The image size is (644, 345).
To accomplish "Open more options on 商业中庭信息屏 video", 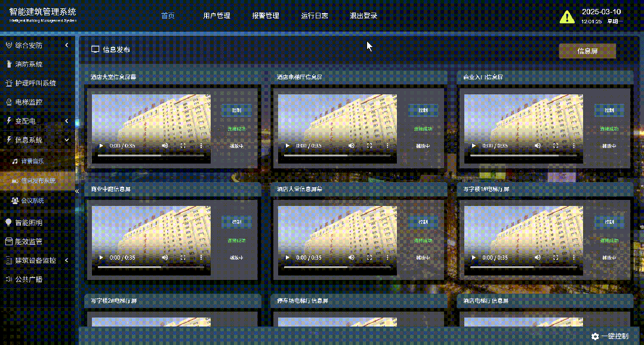I will 201,257.
